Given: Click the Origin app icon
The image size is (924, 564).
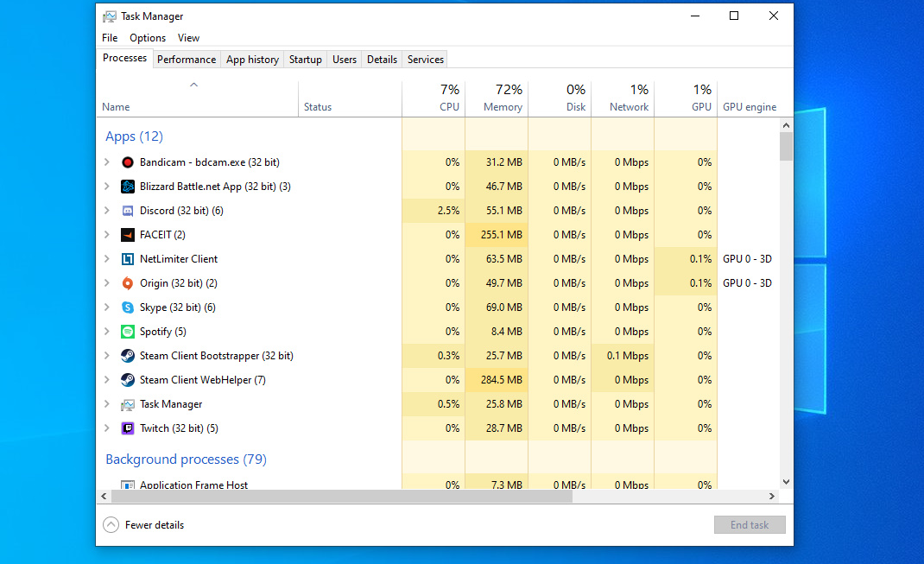Looking at the screenshot, I should coord(127,283).
